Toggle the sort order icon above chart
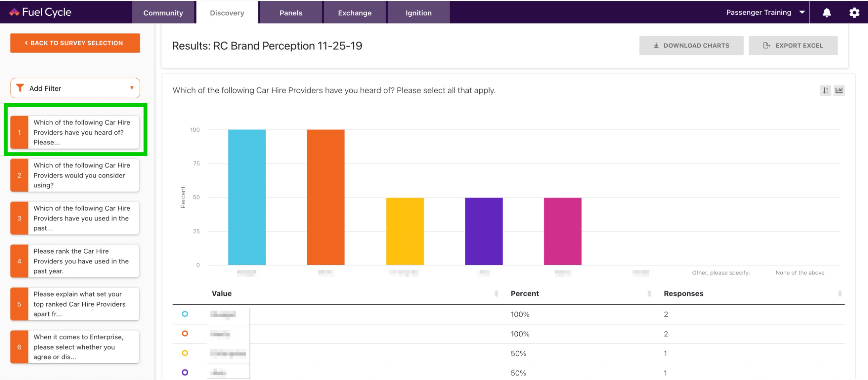Screen dimensions: 868x380 825,90
